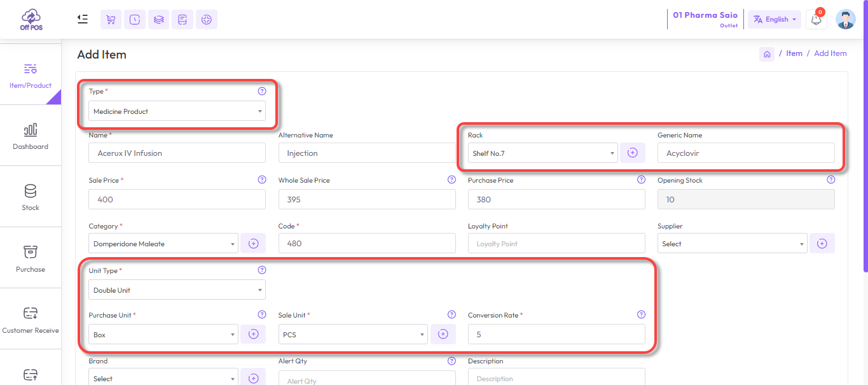
Task: Click the Opening Stock field showing 10
Action: 746,199
